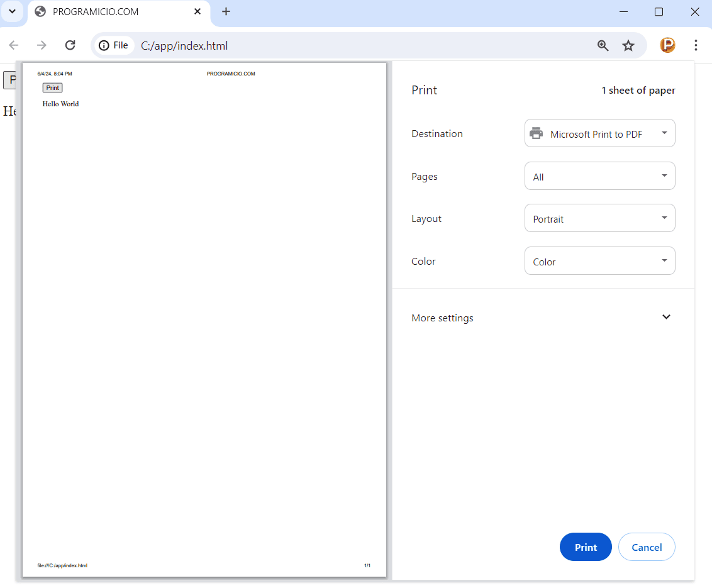Open a new tab with the plus button

[226, 11]
